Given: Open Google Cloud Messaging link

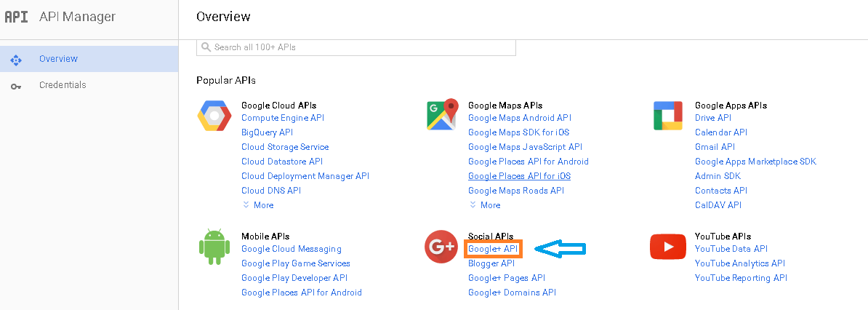Looking at the screenshot, I should click(x=292, y=249).
